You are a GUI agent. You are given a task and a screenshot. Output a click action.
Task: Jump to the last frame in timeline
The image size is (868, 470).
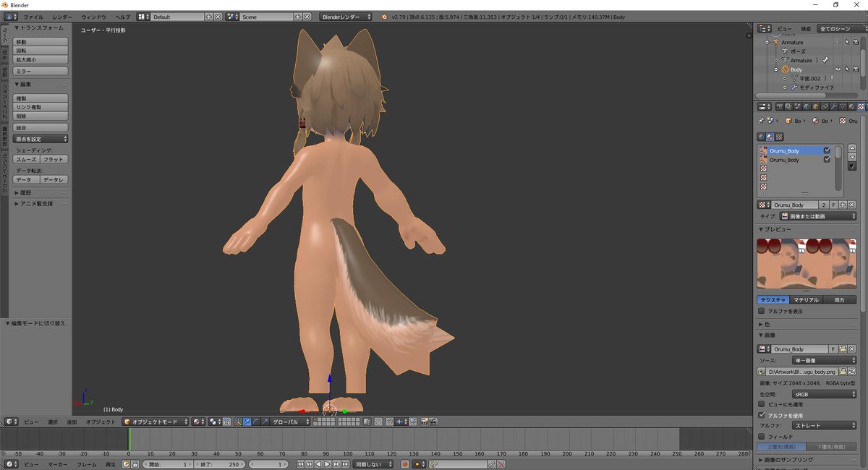tap(345, 464)
